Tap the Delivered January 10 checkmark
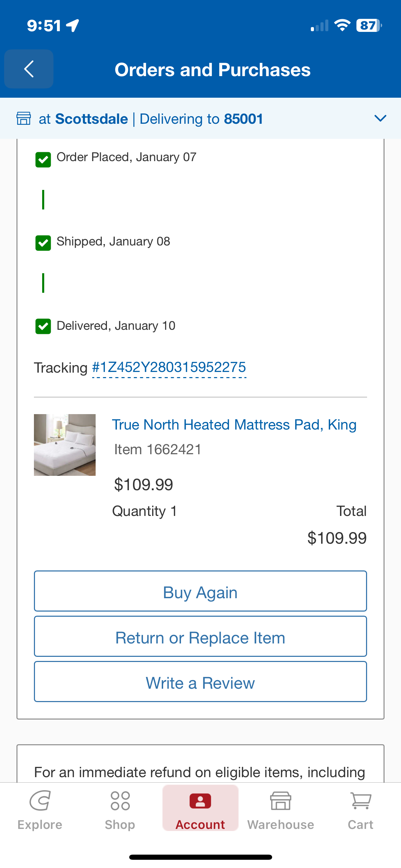The height and width of the screenshot is (868, 401). pos(43,326)
